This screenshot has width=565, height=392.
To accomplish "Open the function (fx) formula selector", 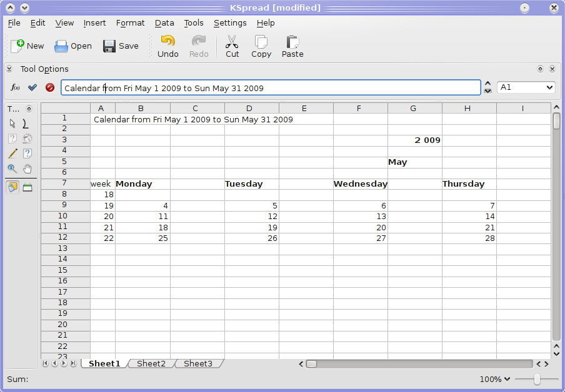I will point(15,87).
